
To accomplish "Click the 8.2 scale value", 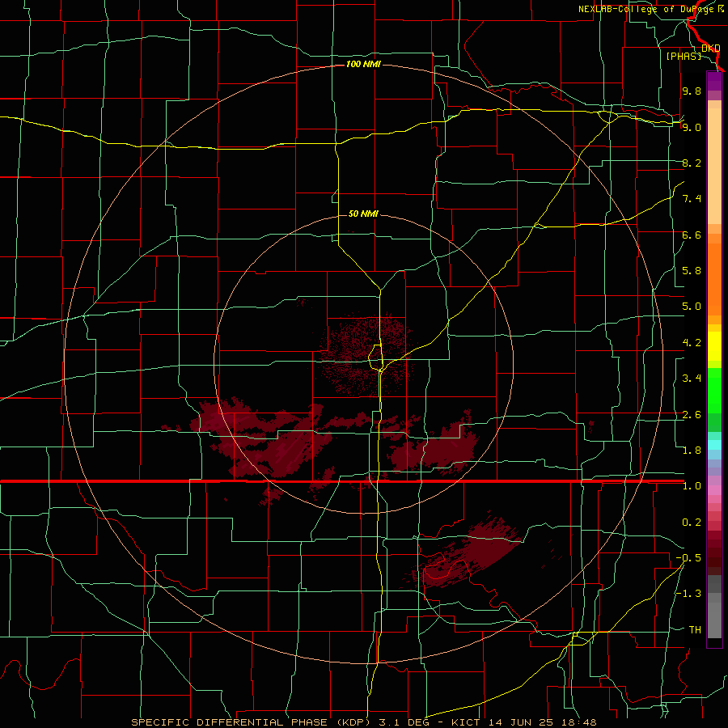I will pos(692,163).
